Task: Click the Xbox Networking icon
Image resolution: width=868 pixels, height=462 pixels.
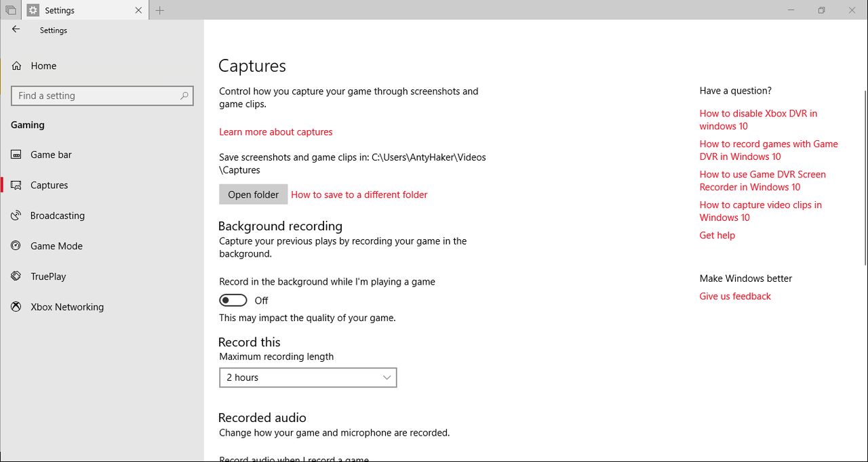Action: pos(17,307)
